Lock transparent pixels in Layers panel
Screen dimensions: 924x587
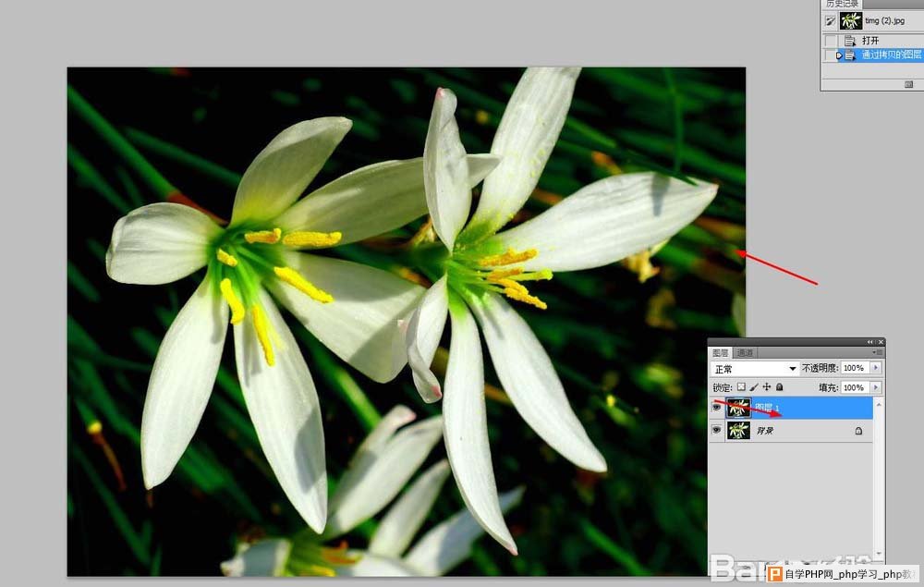(741, 387)
